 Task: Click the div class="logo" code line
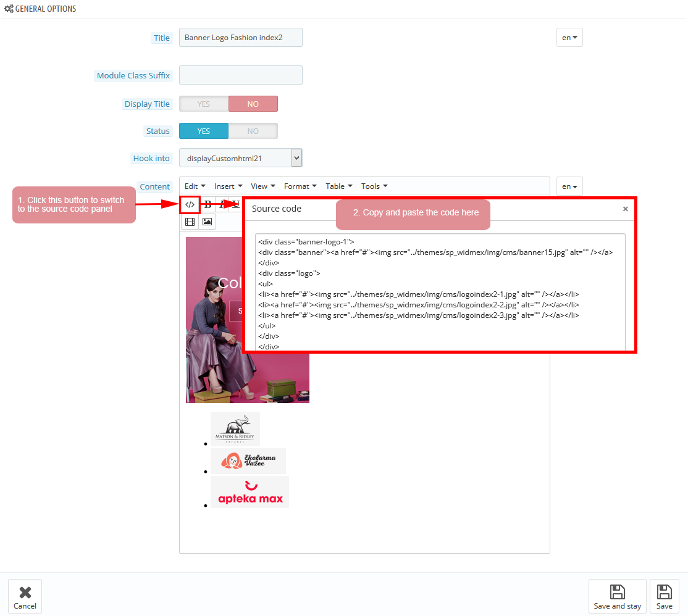click(x=289, y=273)
